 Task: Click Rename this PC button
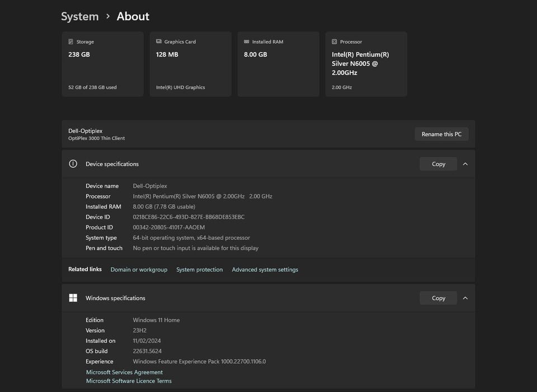(x=441, y=134)
